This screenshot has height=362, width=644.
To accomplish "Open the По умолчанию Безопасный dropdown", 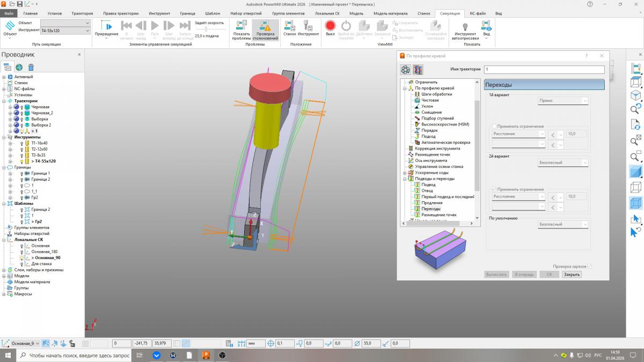I will [x=563, y=225].
